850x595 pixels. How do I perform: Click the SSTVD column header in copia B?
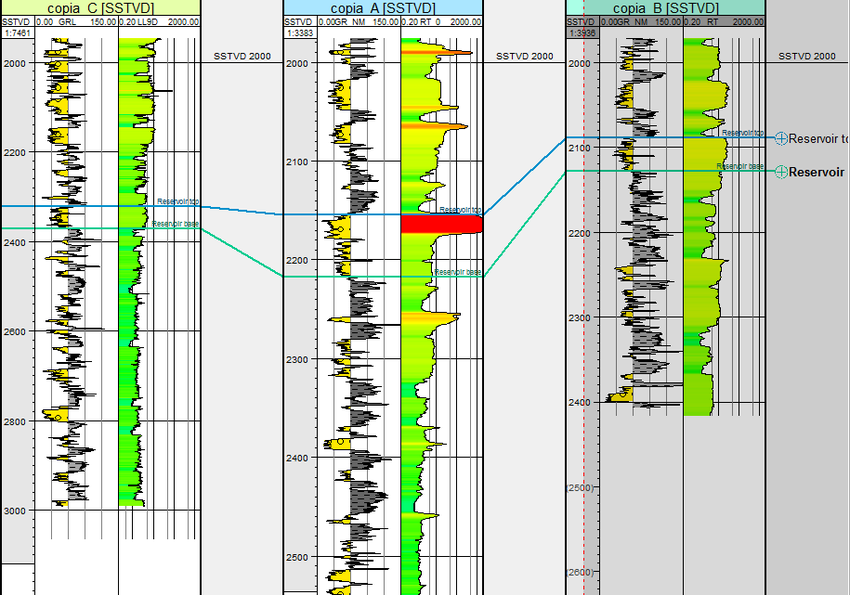pyautogui.click(x=581, y=21)
